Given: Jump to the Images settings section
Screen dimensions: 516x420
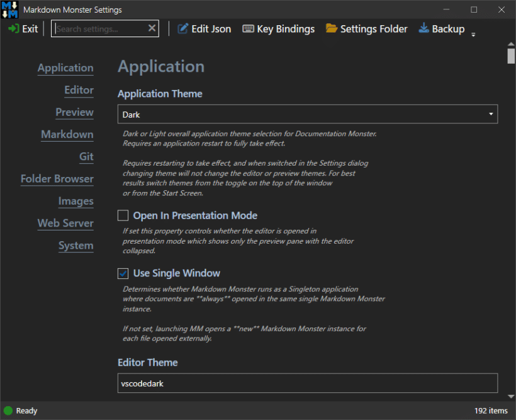Looking at the screenshot, I should (x=76, y=201).
